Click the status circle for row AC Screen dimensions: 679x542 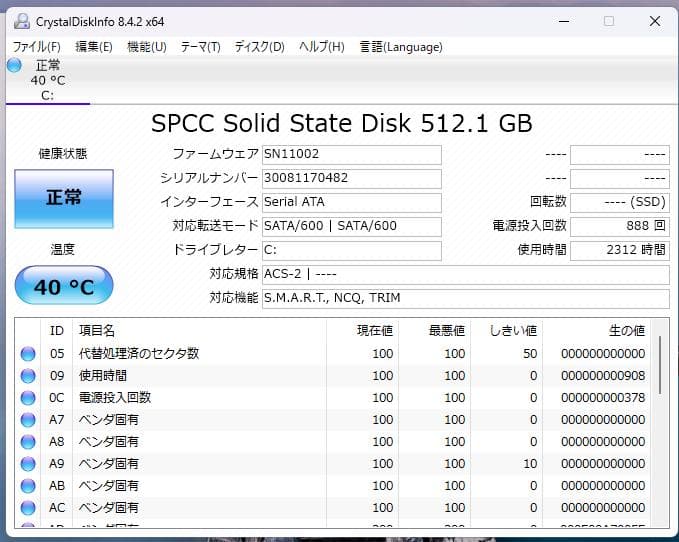pos(28,507)
